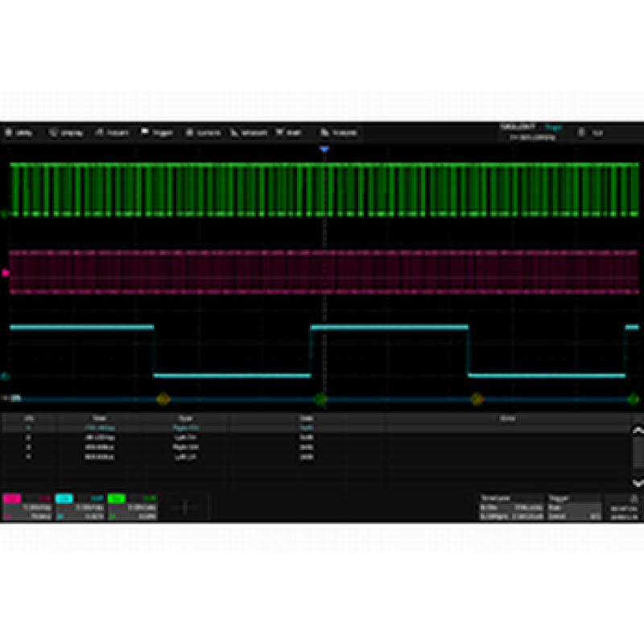Select the pink channel ground-level indicator

pos(5,274)
